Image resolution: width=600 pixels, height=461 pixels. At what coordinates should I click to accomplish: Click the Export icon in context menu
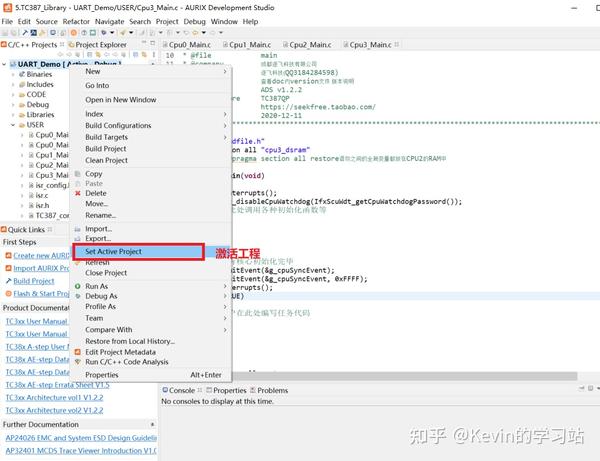point(78,238)
